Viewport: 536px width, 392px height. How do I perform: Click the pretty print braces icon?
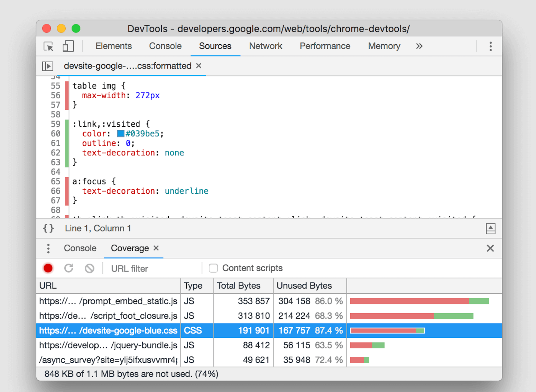pyautogui.click(x=48, y=228)
